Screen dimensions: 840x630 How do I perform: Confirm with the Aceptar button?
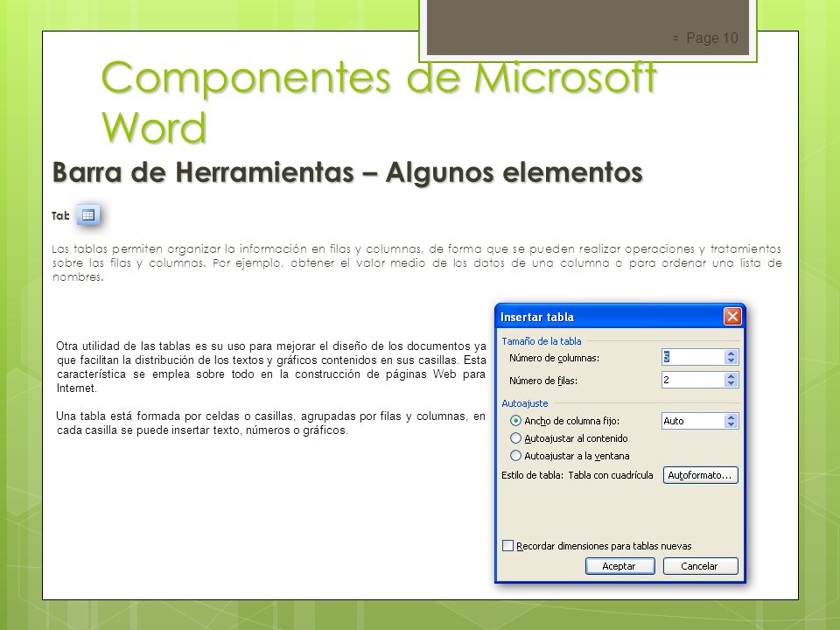point(619,566)
